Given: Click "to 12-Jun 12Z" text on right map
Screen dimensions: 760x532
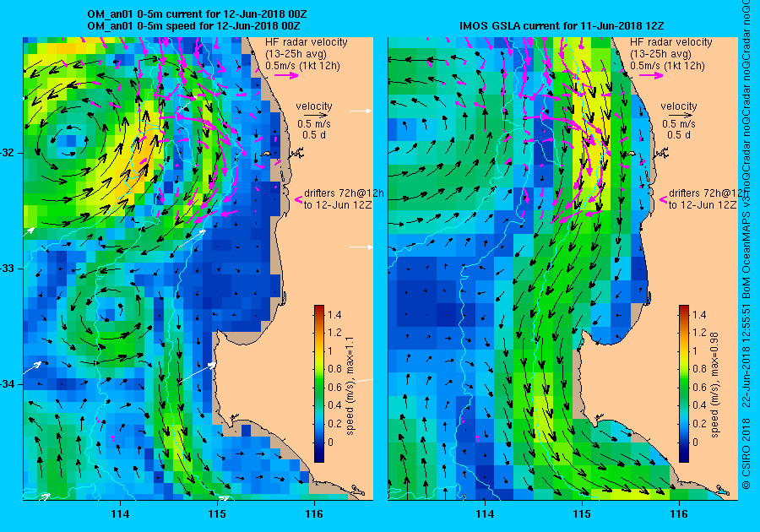Looking at the screenshot, I should (703, 205).
